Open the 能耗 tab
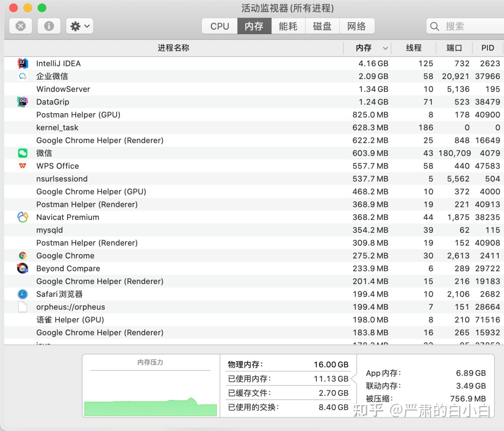Image resolution: width=504 pixels, height=431 pixels. [x=288, y=26]
